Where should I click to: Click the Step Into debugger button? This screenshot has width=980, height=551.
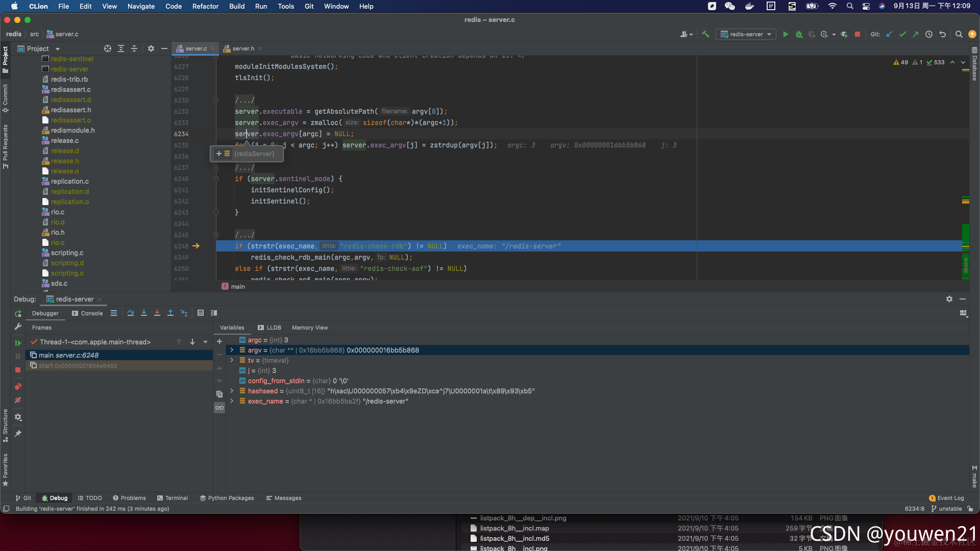144,313
